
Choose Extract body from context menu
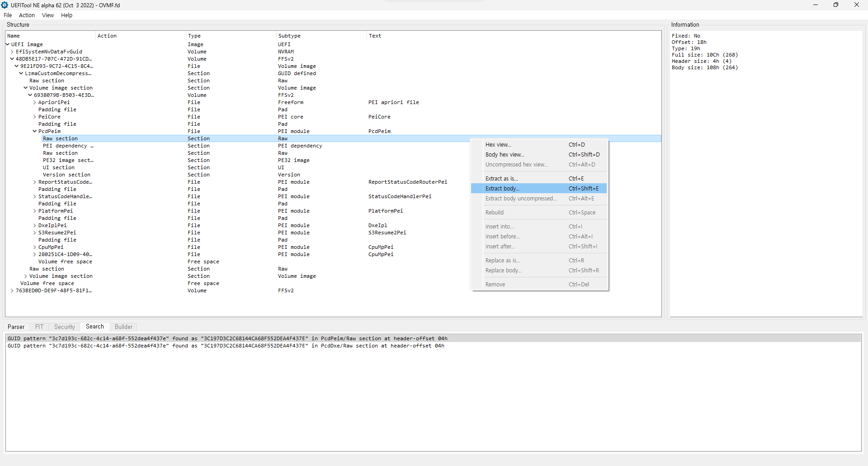pyautogui.click(x=502, y=189)
